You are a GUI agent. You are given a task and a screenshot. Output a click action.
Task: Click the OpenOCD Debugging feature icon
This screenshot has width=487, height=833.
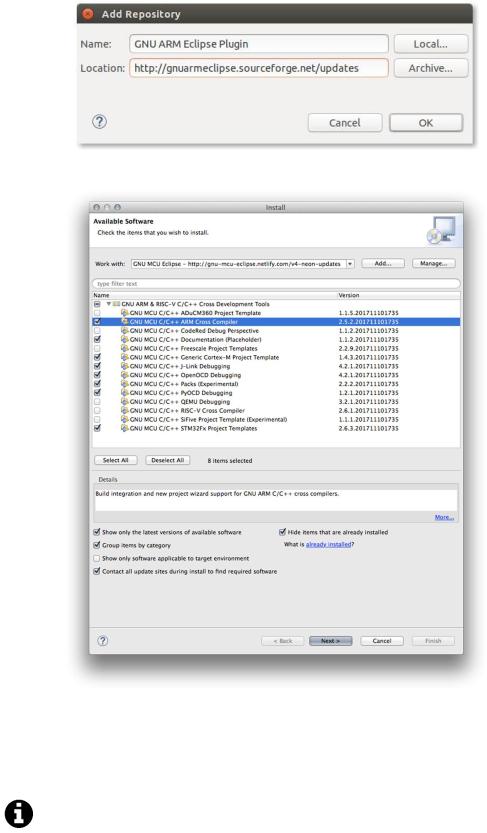[125, 375]
